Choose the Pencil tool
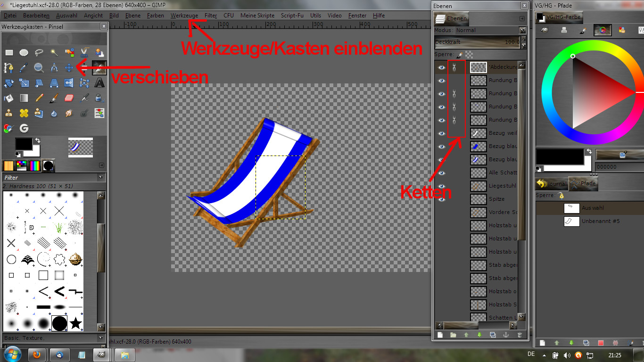The image size is (644, 362). pos(39,99)
